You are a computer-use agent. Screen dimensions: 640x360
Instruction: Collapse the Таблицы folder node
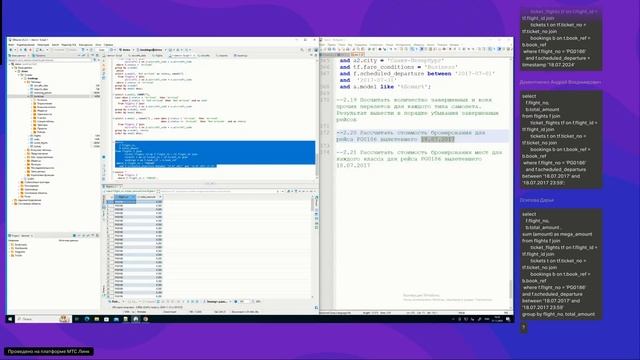[25, 82]
